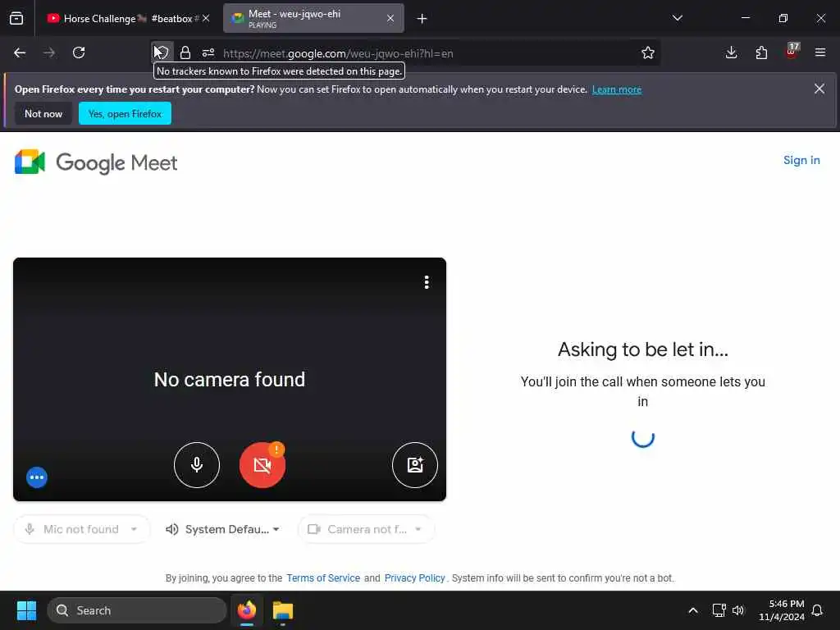
Task: Click Yes, open Firefox button
Action: click(x=125, y=113)
